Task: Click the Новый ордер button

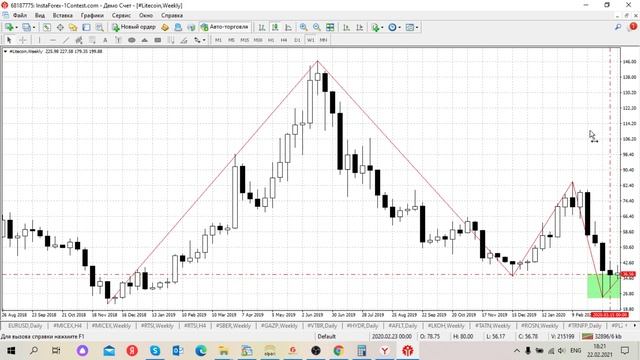Action: pos(134,27)
